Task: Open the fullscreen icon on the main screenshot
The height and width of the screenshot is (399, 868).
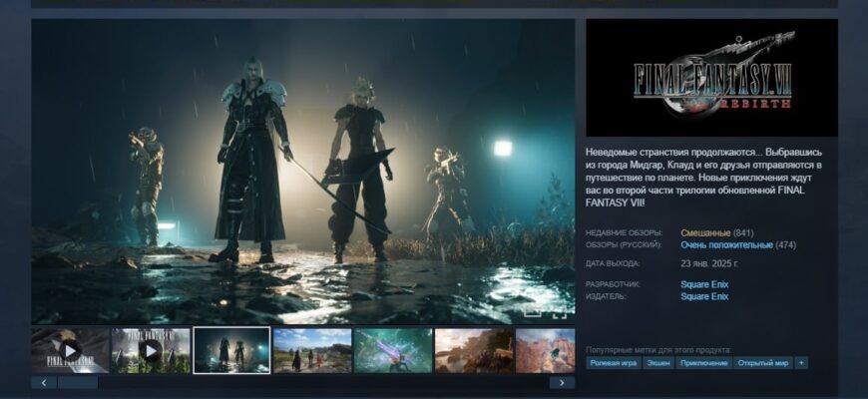Action: pos(560,312)
